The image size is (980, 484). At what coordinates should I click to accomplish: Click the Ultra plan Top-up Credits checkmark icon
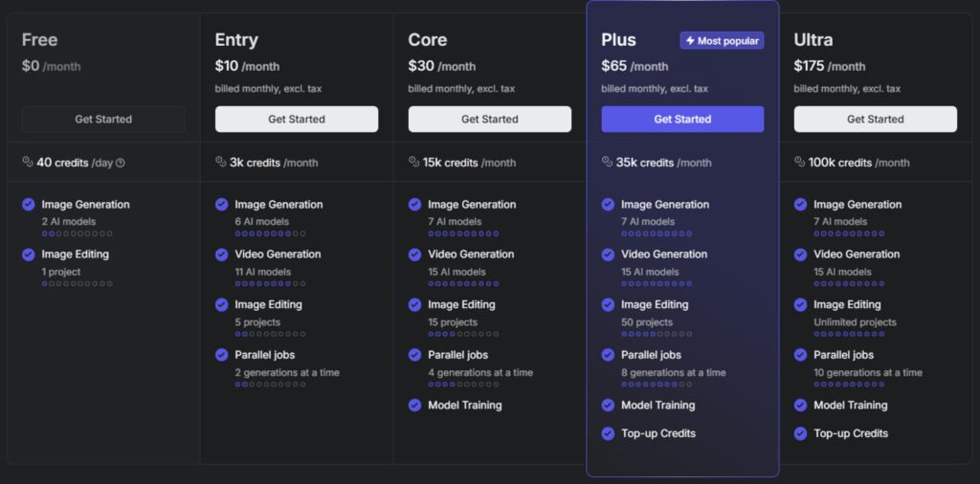801,433
